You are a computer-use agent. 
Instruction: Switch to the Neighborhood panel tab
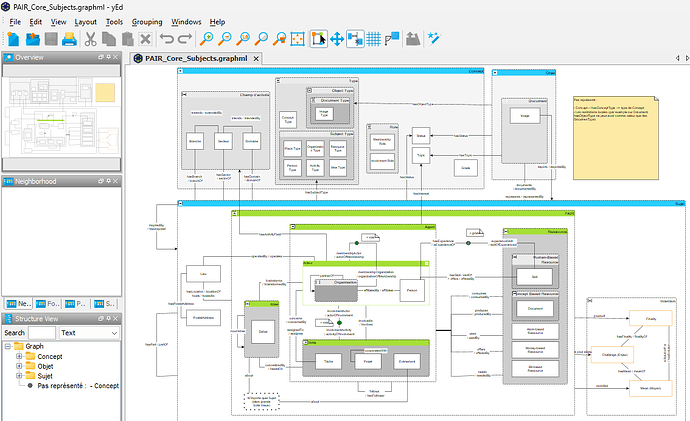pos(17,303)
